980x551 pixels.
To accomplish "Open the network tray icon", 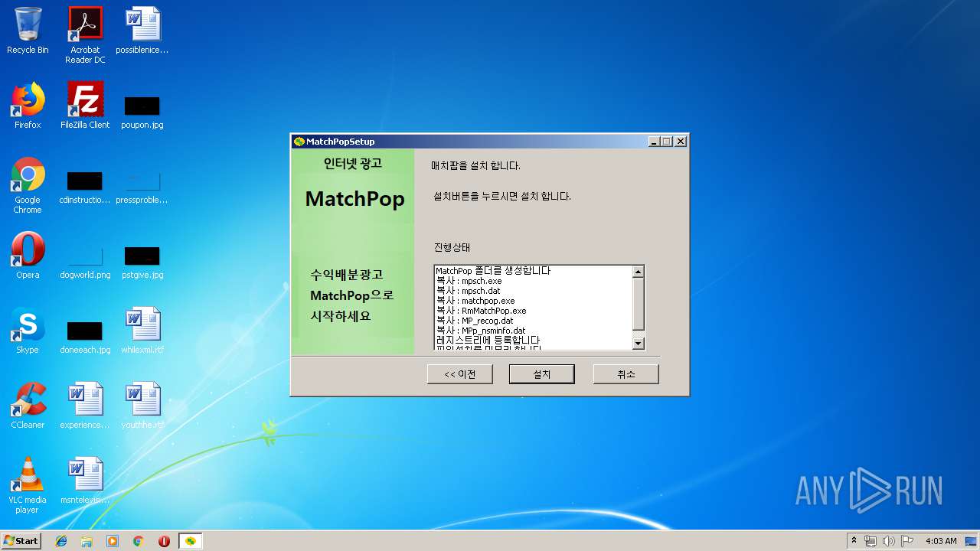I will click(x=871, y=541).
